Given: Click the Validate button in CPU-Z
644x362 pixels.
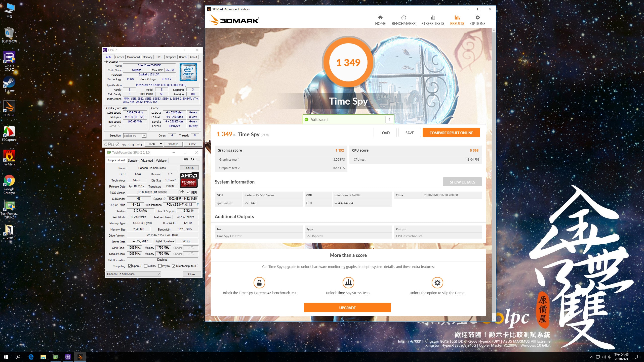Looking at the screenshot, I should tap(173, 144).
